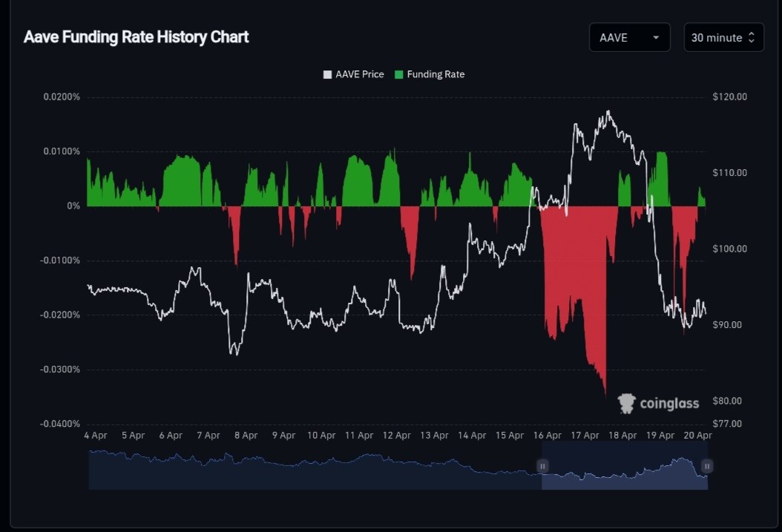
Task: Click the $100.00 price axis label
Action: click(729, 249)
